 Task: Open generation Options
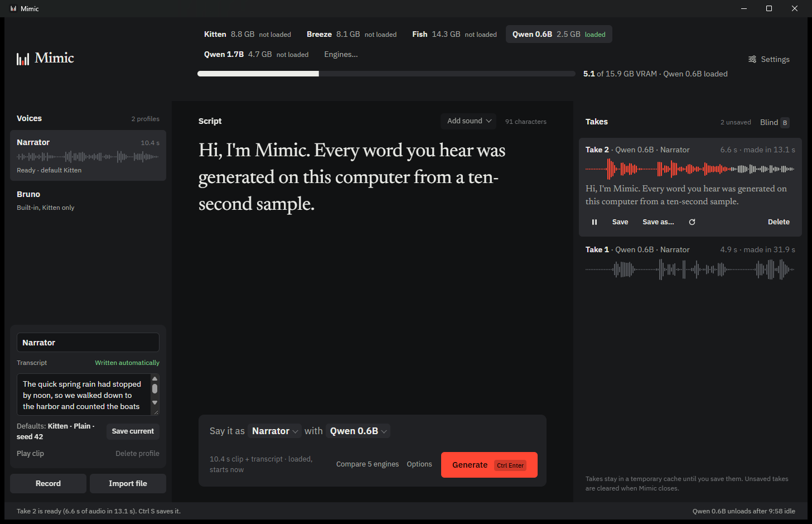click(x=419, y=464)
